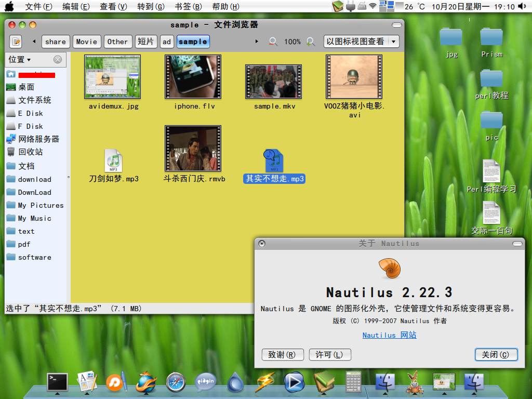532x399 pixels.
Task: Launch the water drop app in dock
Action: click(235, 382)
